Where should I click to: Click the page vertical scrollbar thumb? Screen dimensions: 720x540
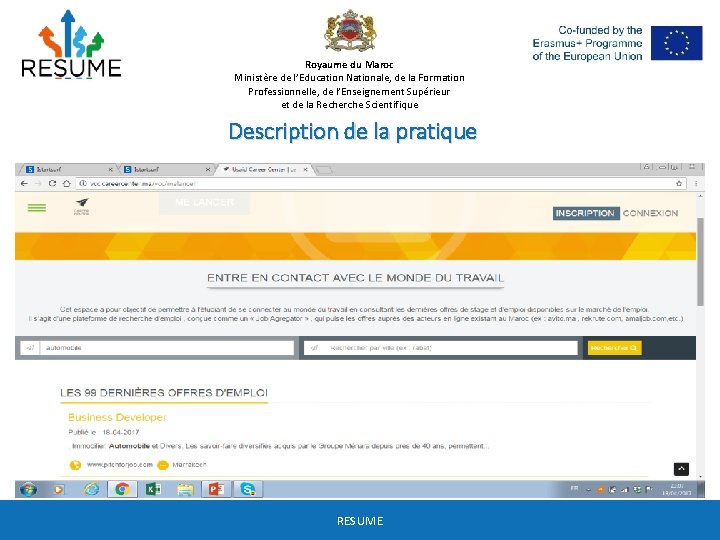pos(700,262)
